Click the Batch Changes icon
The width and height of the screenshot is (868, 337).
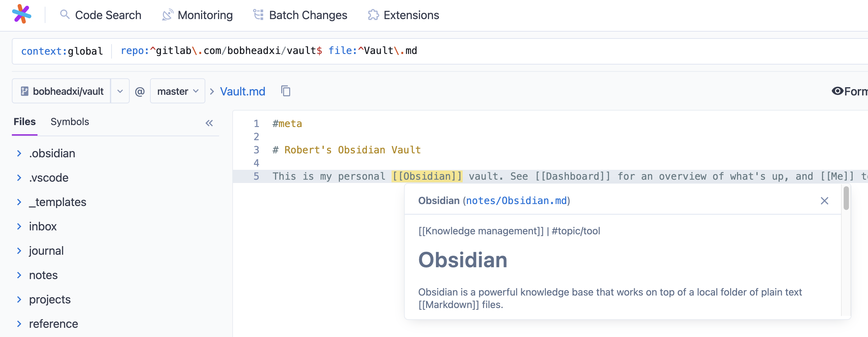pos(258,15)
